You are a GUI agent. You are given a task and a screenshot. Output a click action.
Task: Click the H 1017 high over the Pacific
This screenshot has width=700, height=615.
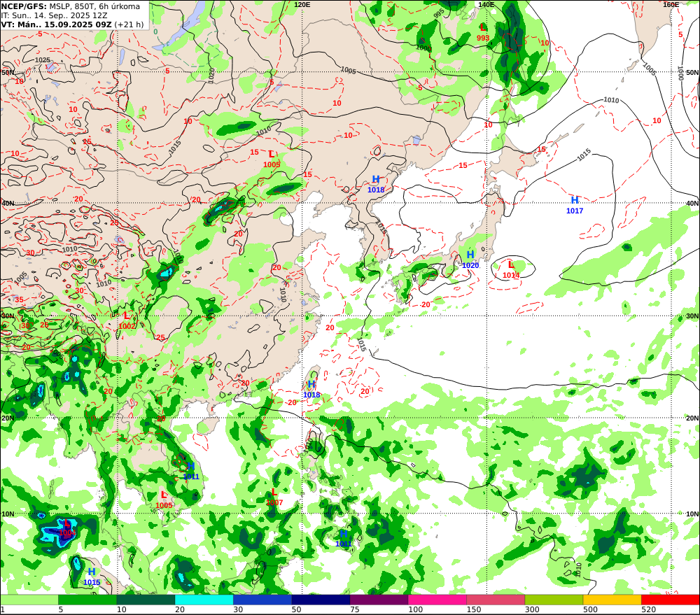(x=575, y=205)
